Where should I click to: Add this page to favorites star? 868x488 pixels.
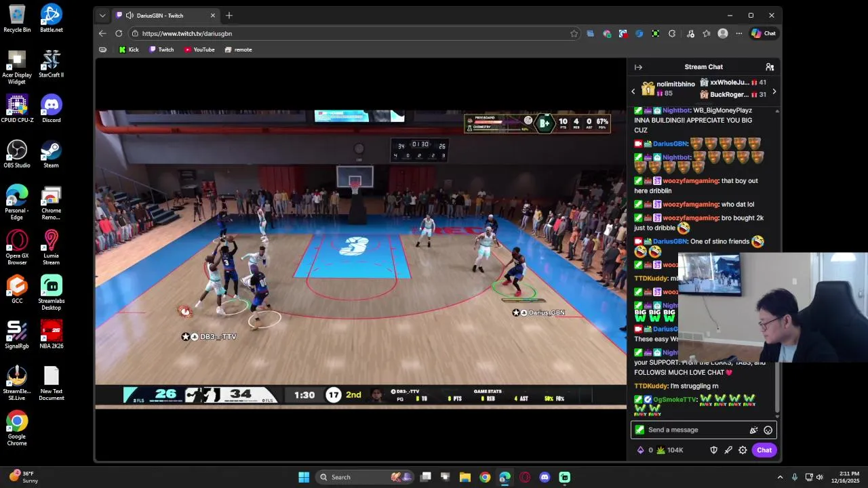click(x=574, y=33)
